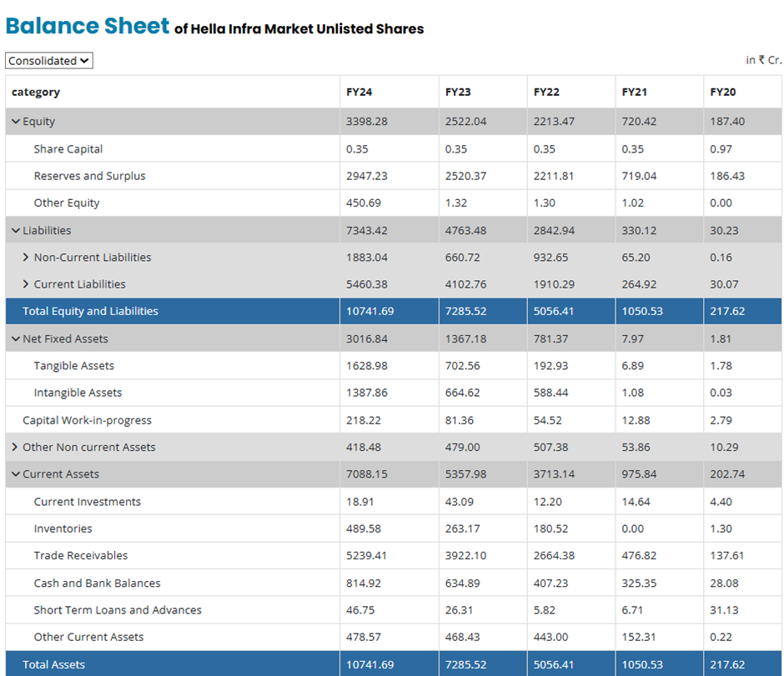Collapse the Net Fixed Assets chevron
The width and height of the screenshot is (784, 676).
click(x=16, y=339)
